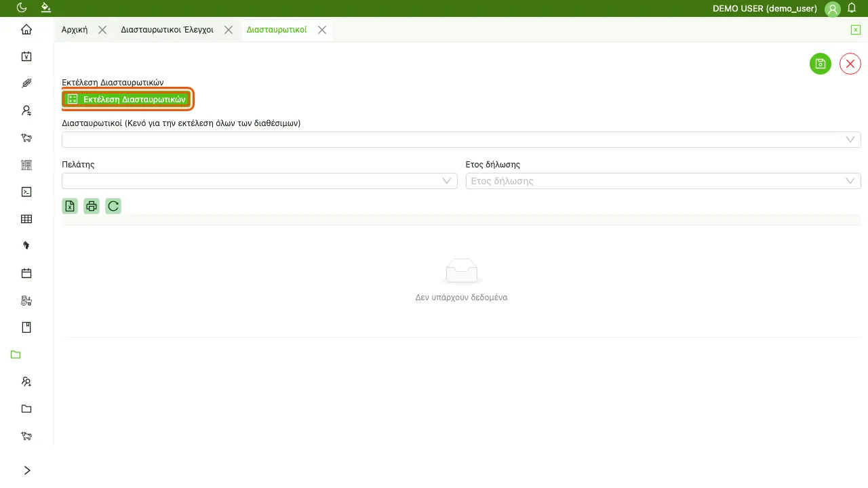Open the black outlined folder icon in sidebar
The image size is (868, 488).
point(26,409)
